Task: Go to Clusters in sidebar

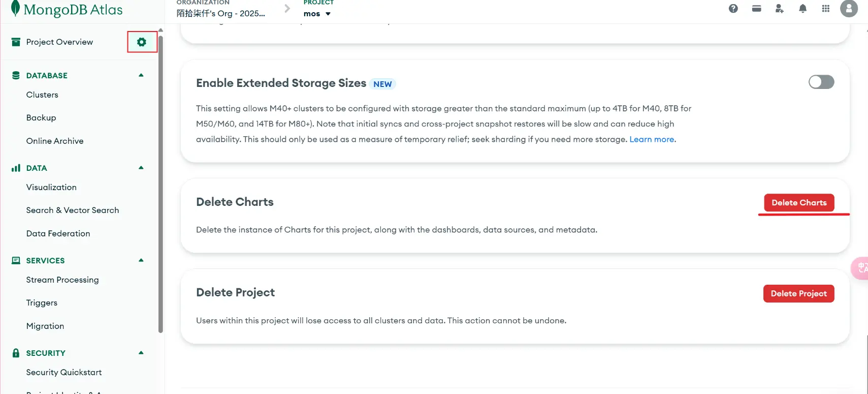Action: tap(42, 95)
